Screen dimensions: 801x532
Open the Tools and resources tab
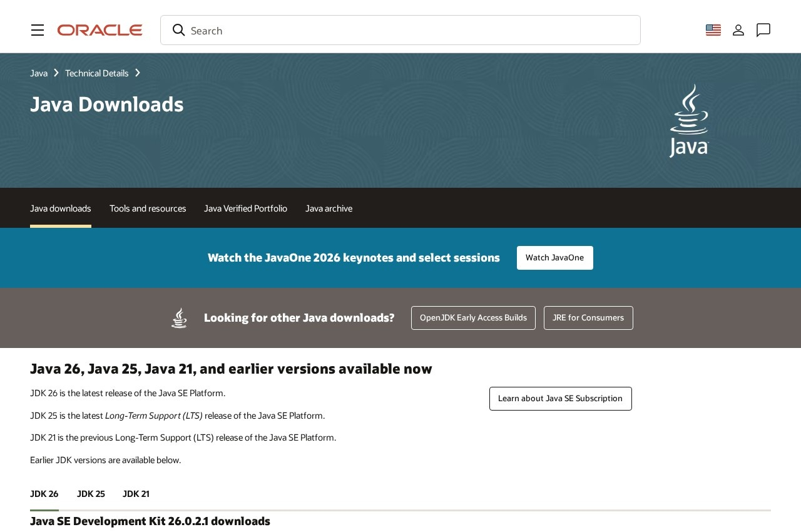[x=148, y=208]
